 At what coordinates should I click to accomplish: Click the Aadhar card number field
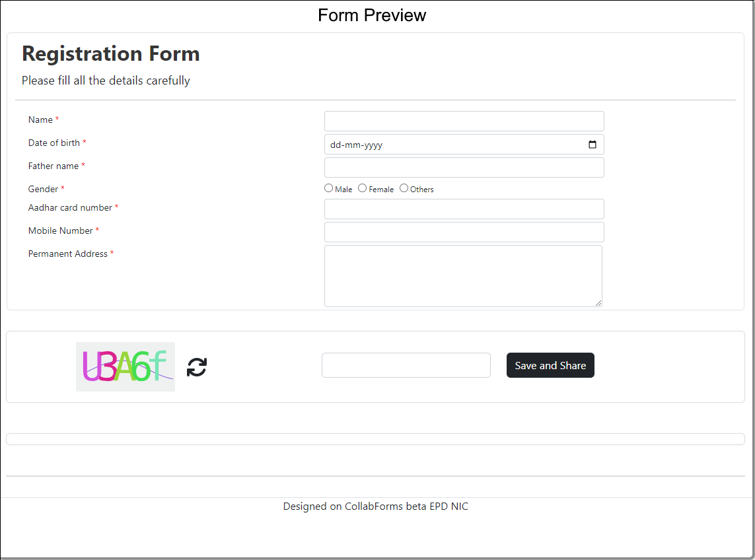coord(464,209)
